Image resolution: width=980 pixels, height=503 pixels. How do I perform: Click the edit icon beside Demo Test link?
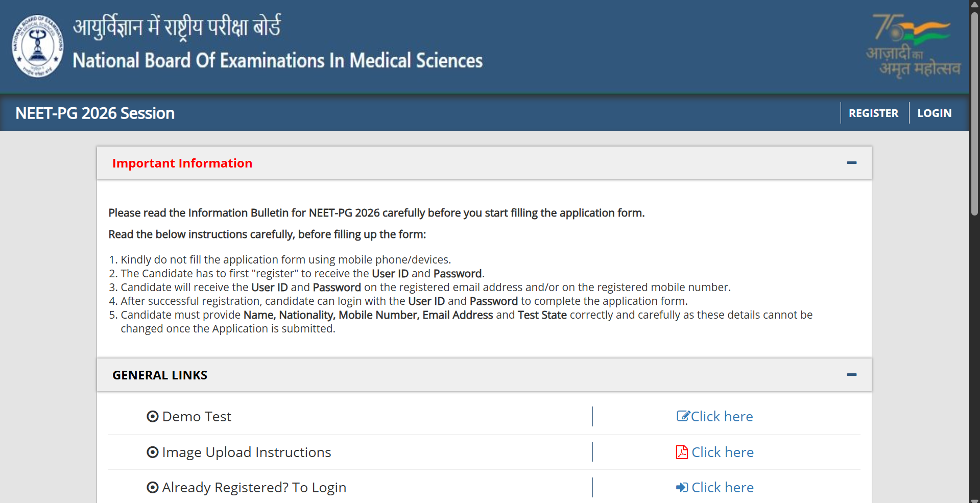683,416
